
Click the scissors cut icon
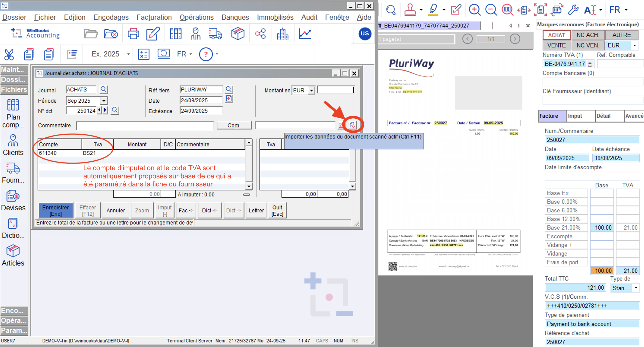coord(9,54)
